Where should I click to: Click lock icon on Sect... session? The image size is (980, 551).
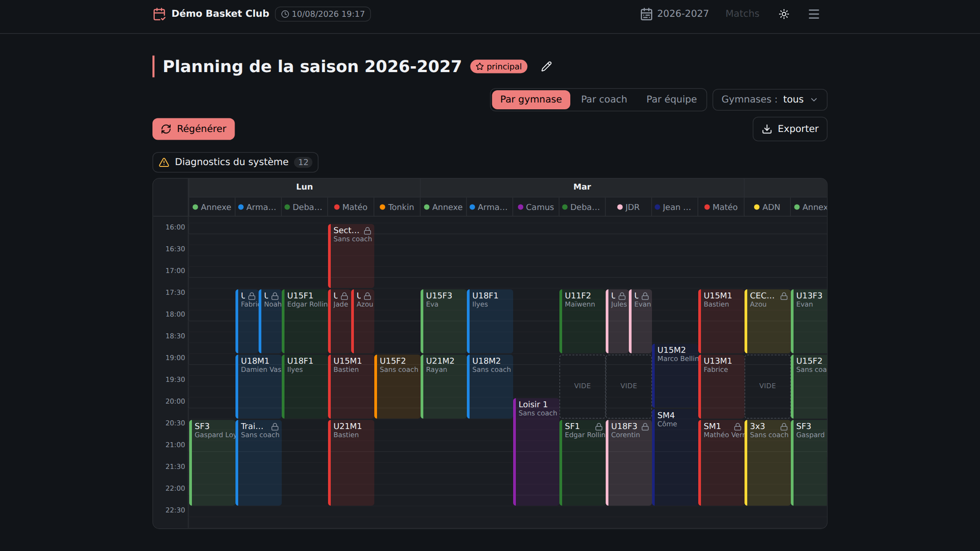click(x=367, y=231)
